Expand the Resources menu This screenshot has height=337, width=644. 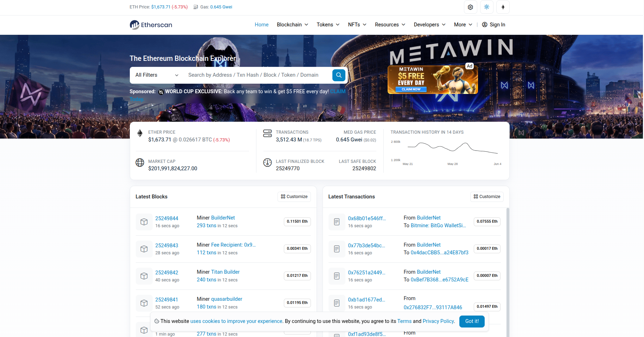390,25
